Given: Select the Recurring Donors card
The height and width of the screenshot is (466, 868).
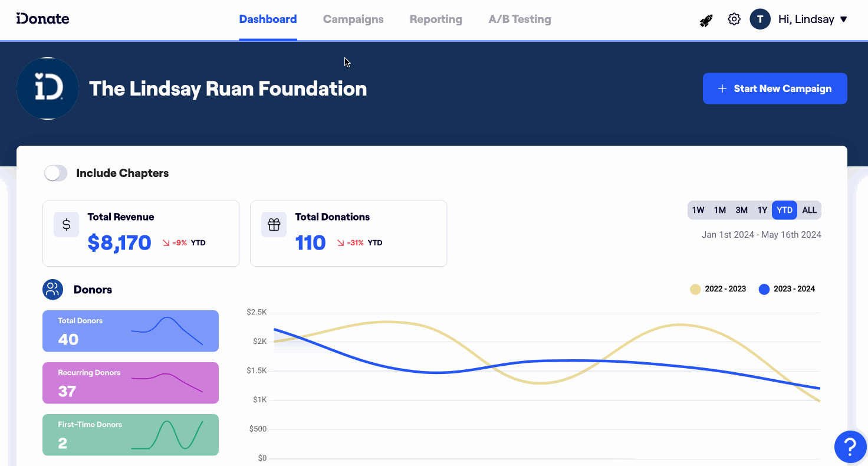Looking at the screenshot, I should pos(130,383).
